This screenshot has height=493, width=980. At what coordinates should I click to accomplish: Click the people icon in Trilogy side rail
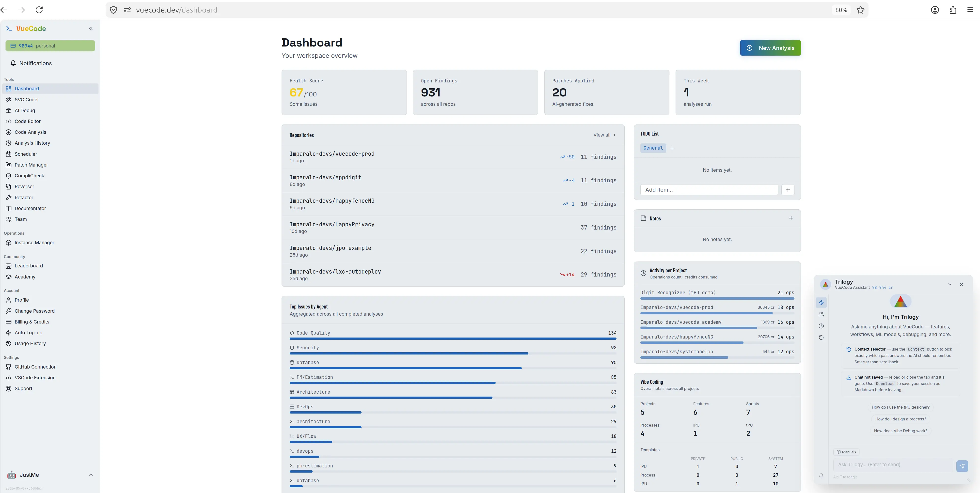pos(821,314)
